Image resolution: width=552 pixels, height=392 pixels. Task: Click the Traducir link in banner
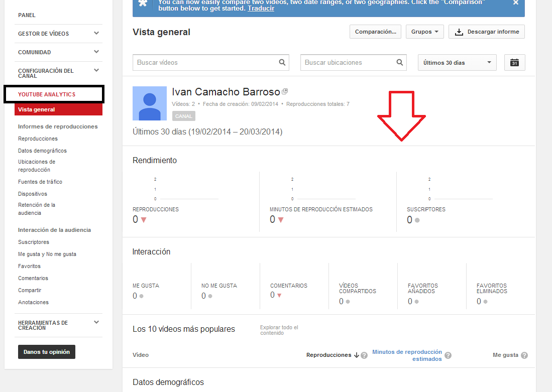coord(261,8)
